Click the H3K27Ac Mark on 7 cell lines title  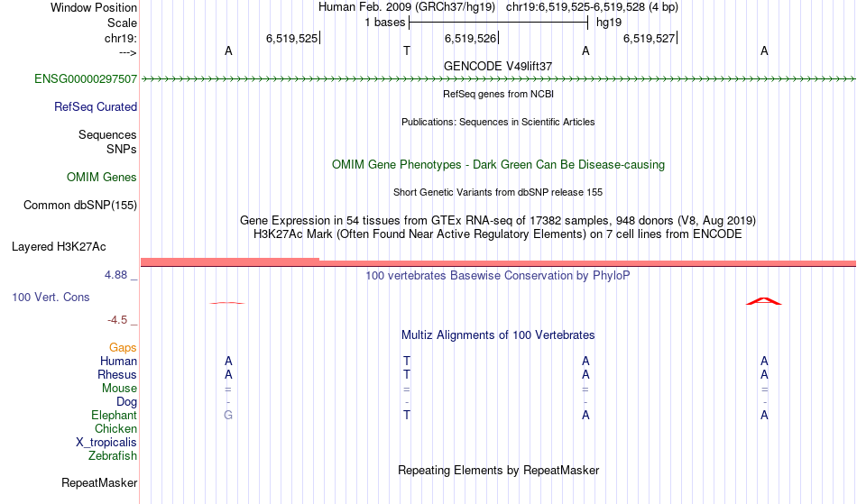point(498,234)
